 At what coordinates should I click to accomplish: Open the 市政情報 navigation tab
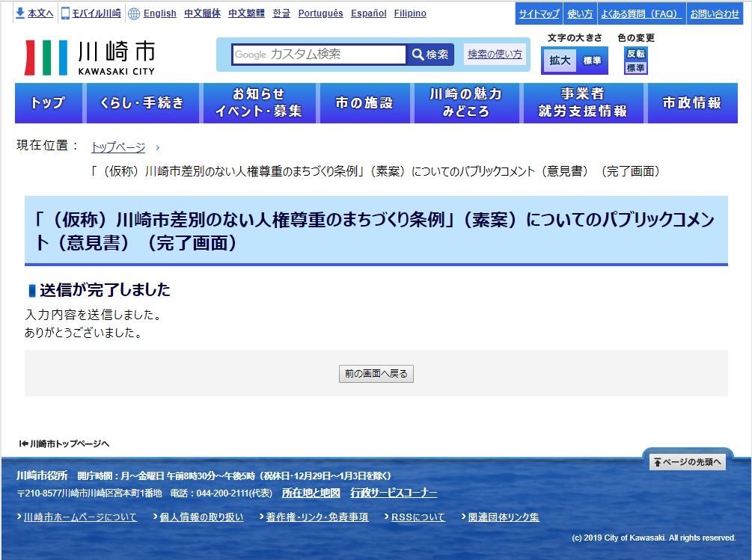pos(691,103)
